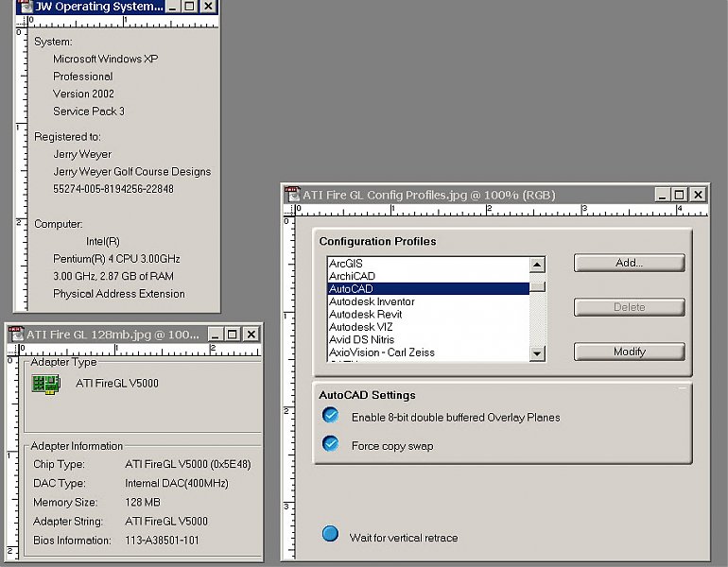
Task: Click the ATI FireGL V5000 adapter card icon
Action: [46, 385]
